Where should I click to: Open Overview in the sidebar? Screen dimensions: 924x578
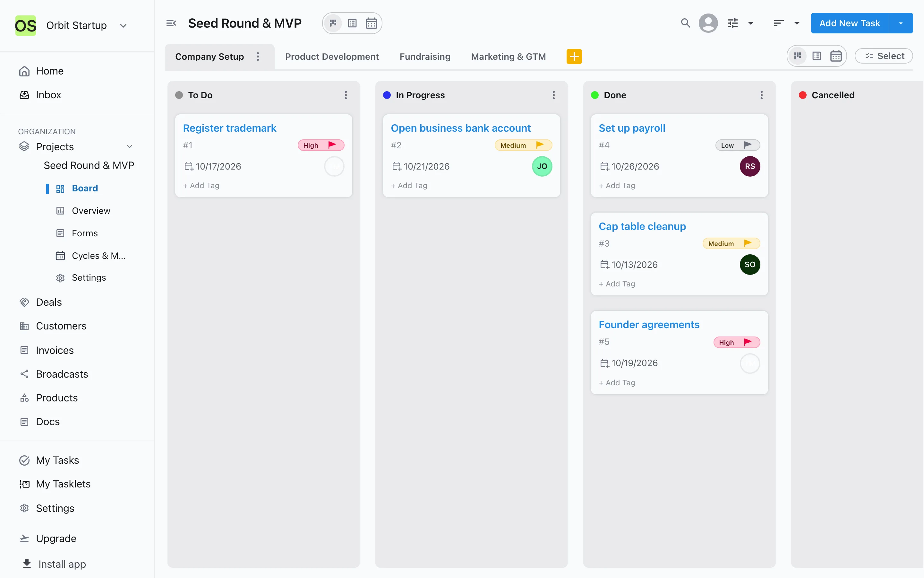(x=91, y=211)
